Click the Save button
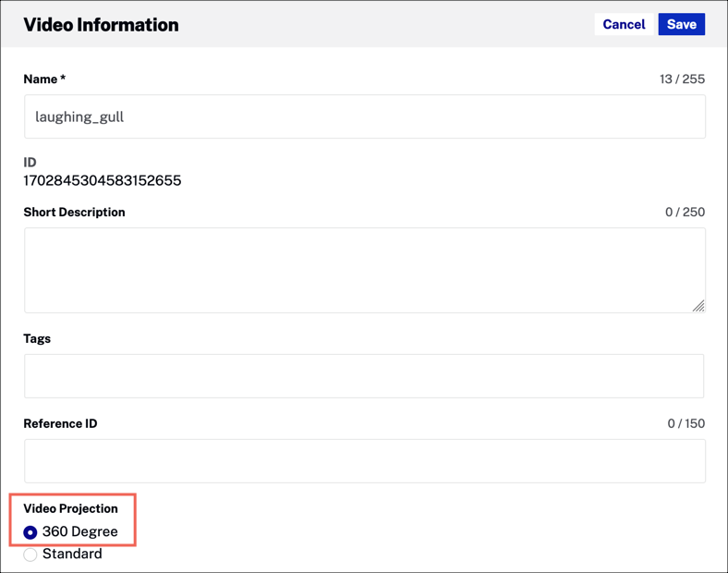 (x=681, y=25)
